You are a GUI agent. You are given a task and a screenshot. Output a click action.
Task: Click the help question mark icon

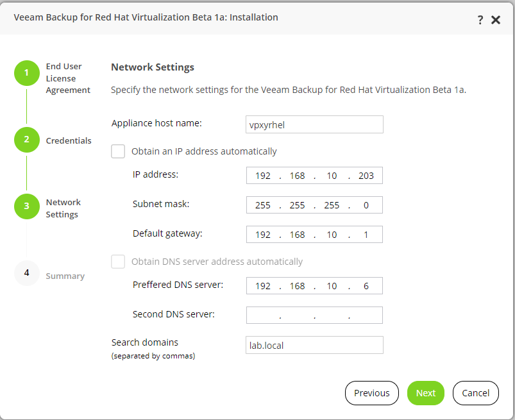click(480, 20)
